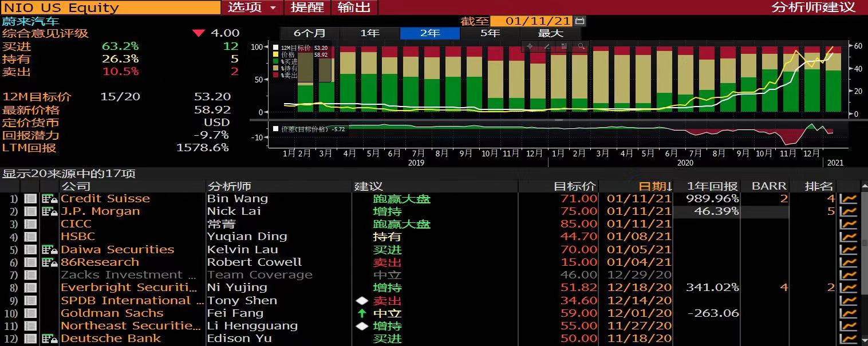Viewport: 868px width, 346px height.
Task: Open the chart icon for J.P. Morgan row
Action: (848, 211)
